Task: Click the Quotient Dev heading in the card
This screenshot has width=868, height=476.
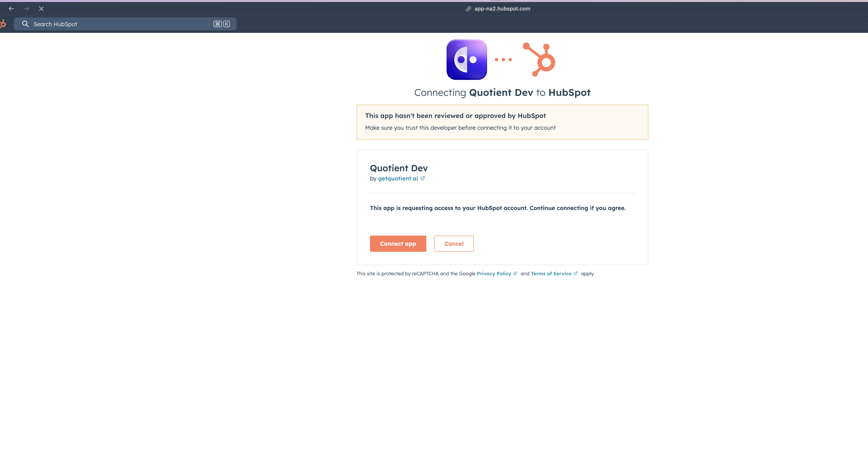Action: click(x=399, y=168)
